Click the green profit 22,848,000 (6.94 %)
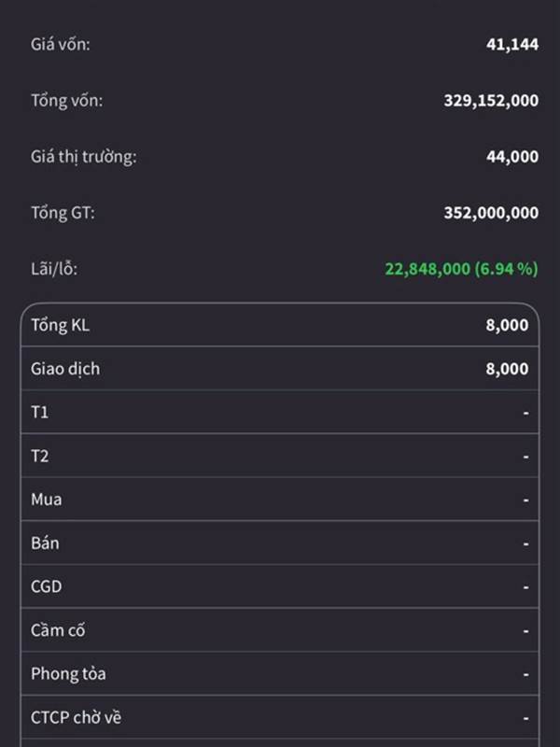The width and height of the screenshot is (560, 747). 461,269
